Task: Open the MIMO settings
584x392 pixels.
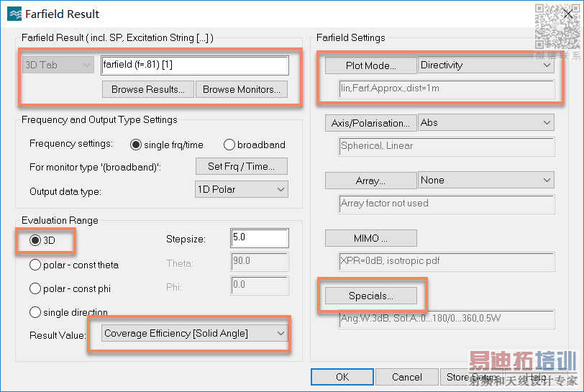Action: 370,238
